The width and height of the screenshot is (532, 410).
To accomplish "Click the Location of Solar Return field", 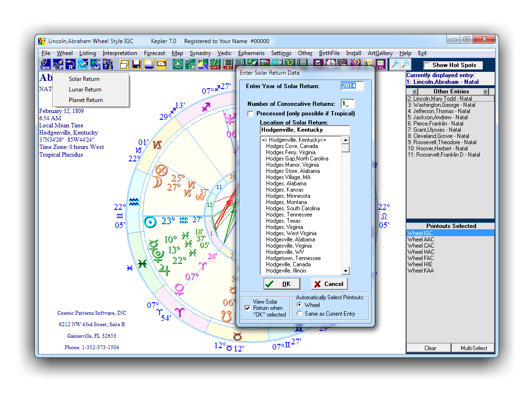I will coord(305,130).
